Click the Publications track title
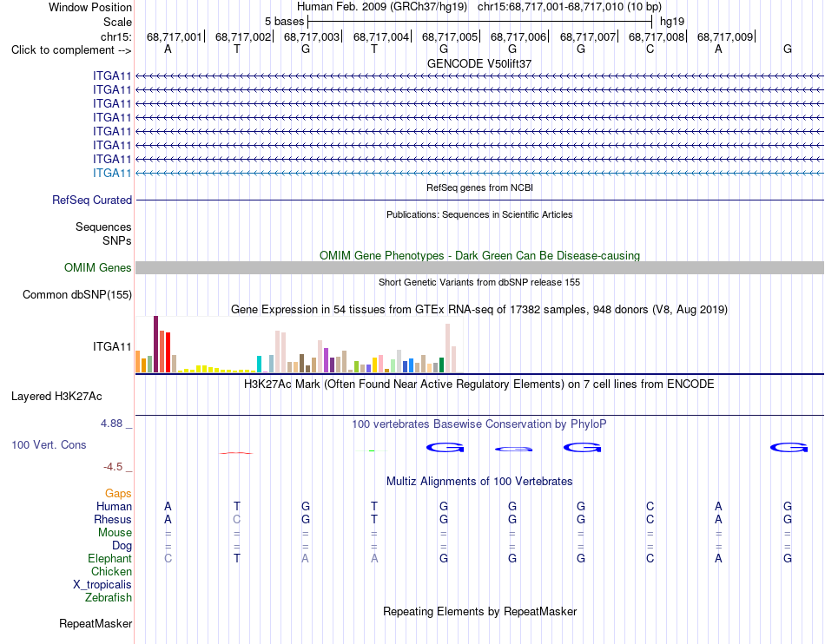Viewport: 825px width, 644px height. pyautogui.click(x=479, y=214)
